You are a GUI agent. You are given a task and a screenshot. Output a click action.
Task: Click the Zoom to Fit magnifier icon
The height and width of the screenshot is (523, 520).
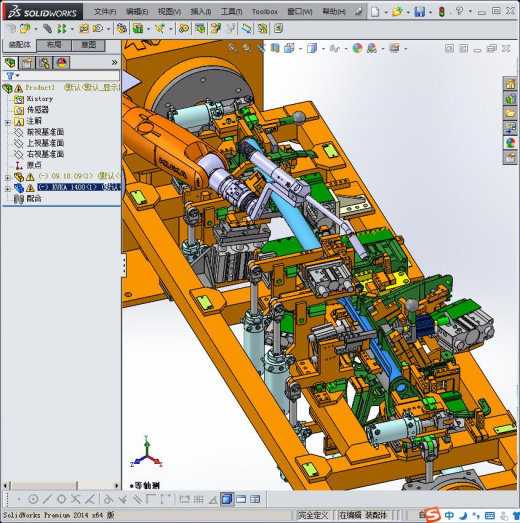pyautogui.click(x=232, y=48)
